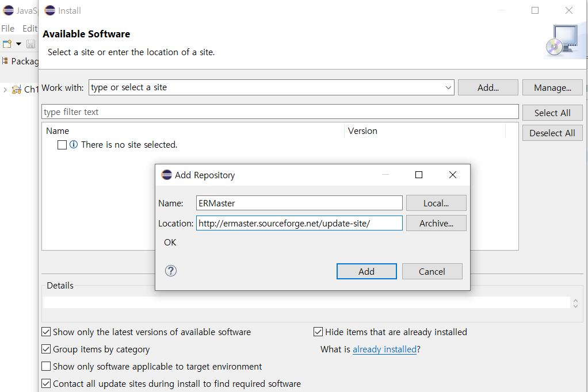Click the Select All button
Image resolution: width=588 pixels, height=392 pixels.
tap(552, 113)
